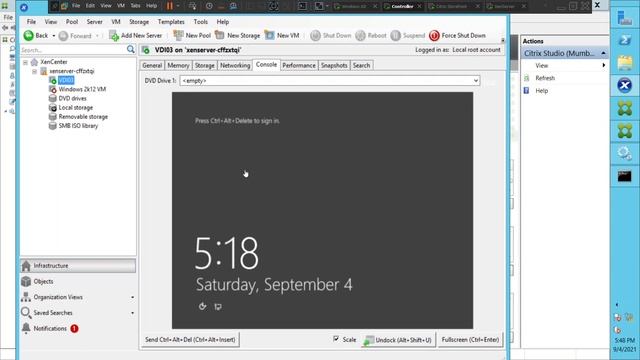Viewport: 640px width, 360px height.
Task: Click Force Shut Down button
Action: pos(458,36)
